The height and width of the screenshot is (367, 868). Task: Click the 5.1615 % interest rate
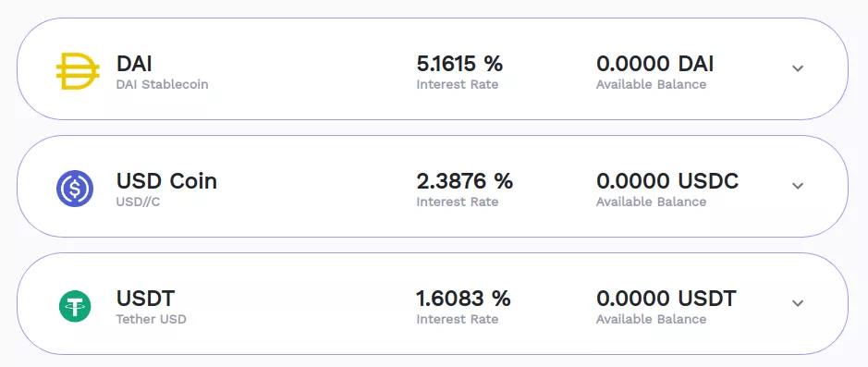(459, 64)
